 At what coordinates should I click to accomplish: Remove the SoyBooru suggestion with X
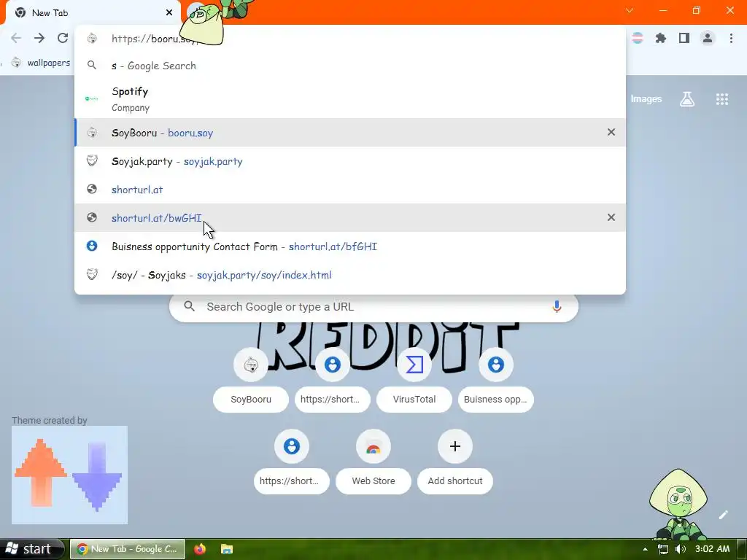(611, 133)
